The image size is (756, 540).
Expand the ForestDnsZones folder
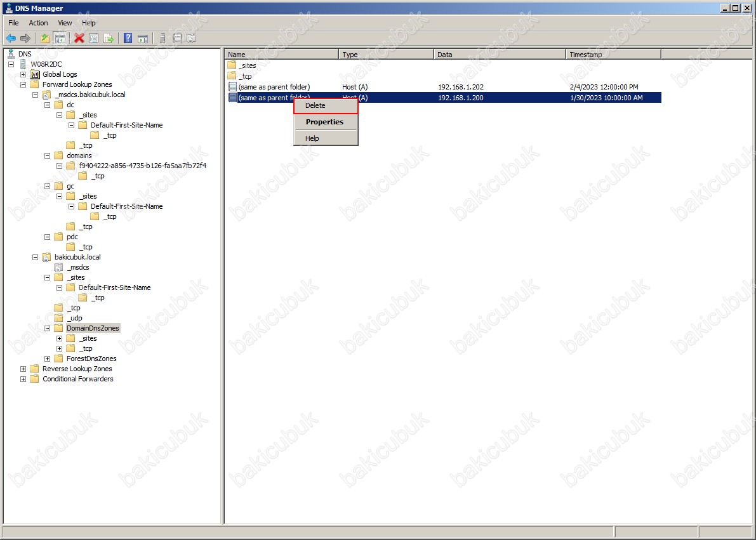pyautogui.click(x=48, y=359)
